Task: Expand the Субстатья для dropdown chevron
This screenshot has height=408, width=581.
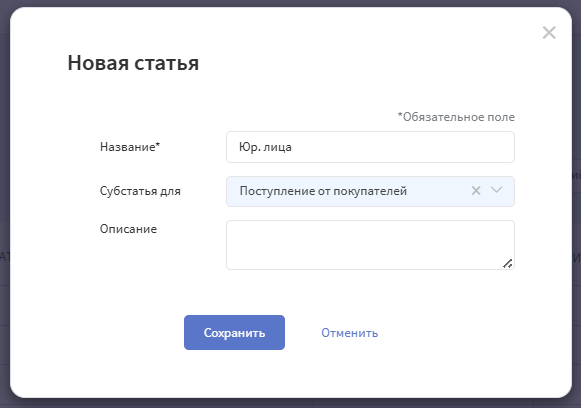Action: click(x=497, y=190)
